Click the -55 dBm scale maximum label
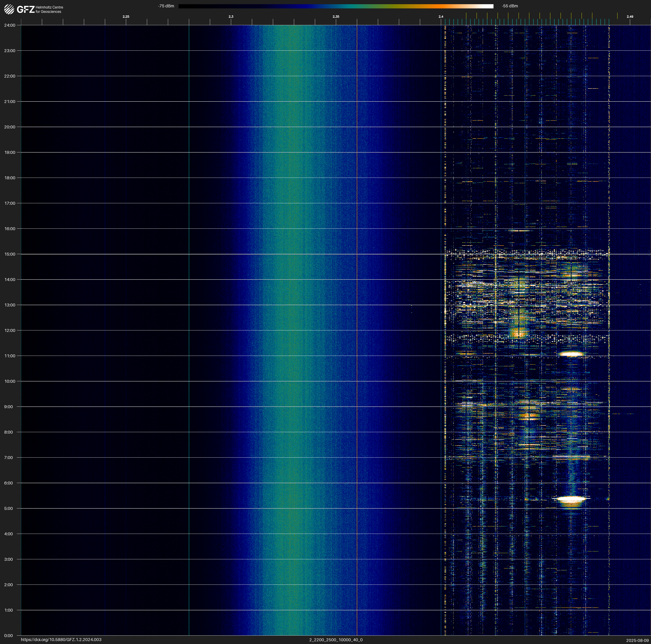The image size is (651, 644). click(510, 6)
